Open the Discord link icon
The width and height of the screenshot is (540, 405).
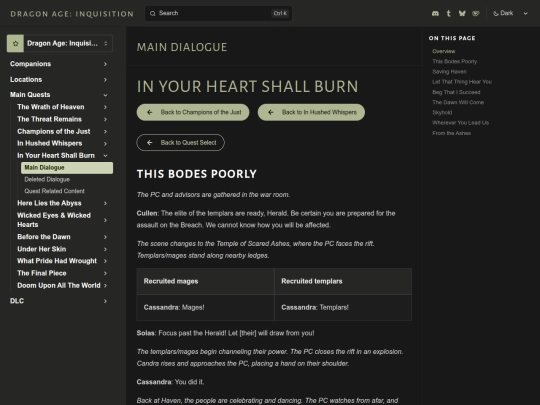[435, 13]
